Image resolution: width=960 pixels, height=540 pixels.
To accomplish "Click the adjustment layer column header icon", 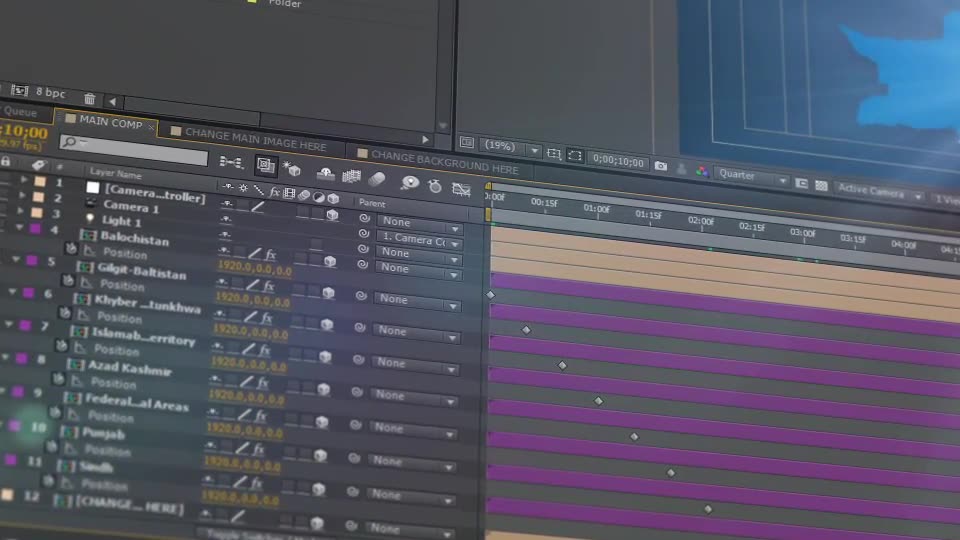I will [x=318, y=197].
